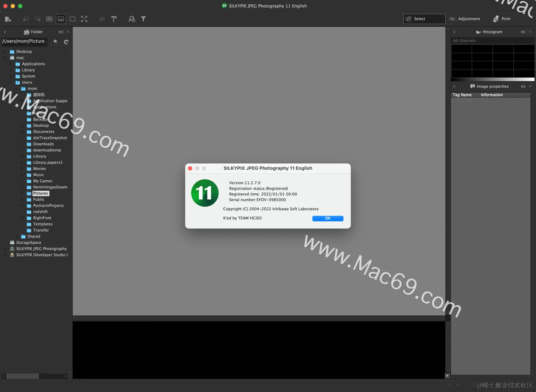536x392 pixels.
Task: Select the PycharmProjects folder
Action: (48, 206)
